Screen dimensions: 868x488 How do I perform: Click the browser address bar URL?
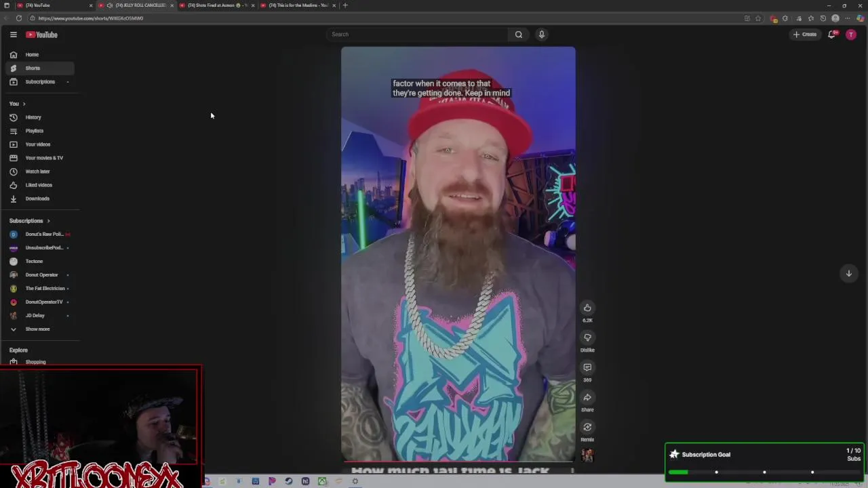91,18
